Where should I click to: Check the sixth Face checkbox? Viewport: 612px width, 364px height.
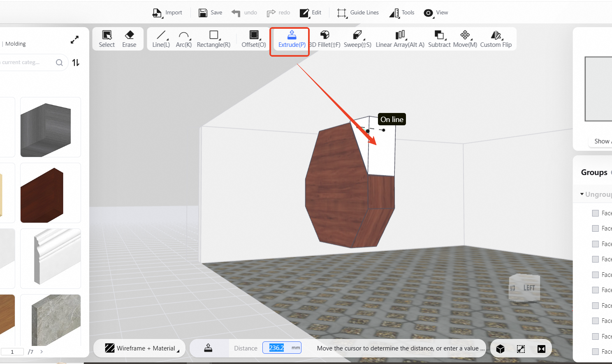pos(595,290)
